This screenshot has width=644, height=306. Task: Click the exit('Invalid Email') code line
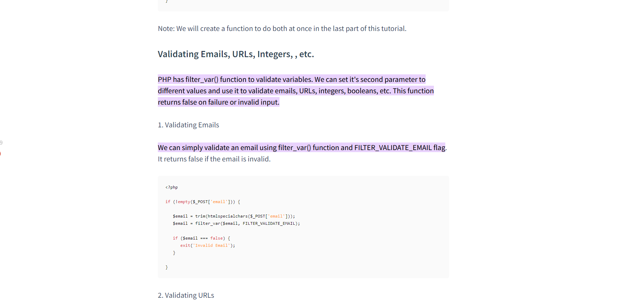click(207, 245)
